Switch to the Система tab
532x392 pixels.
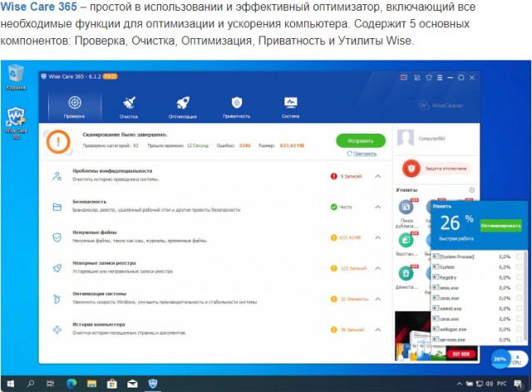[290, 107]
